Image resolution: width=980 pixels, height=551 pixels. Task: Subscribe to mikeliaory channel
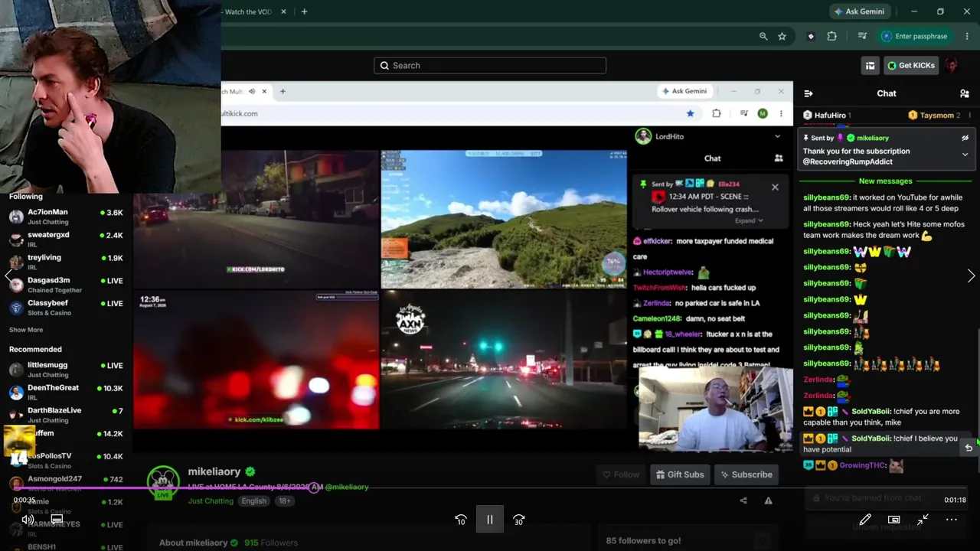746,474
